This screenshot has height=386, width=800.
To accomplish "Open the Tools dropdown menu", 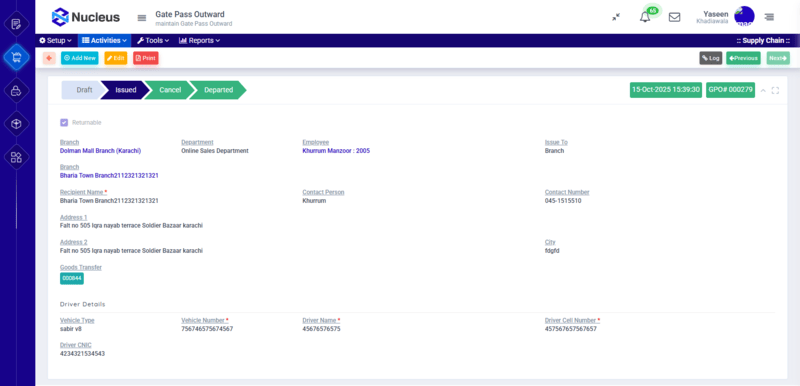I will pos(153,40).
